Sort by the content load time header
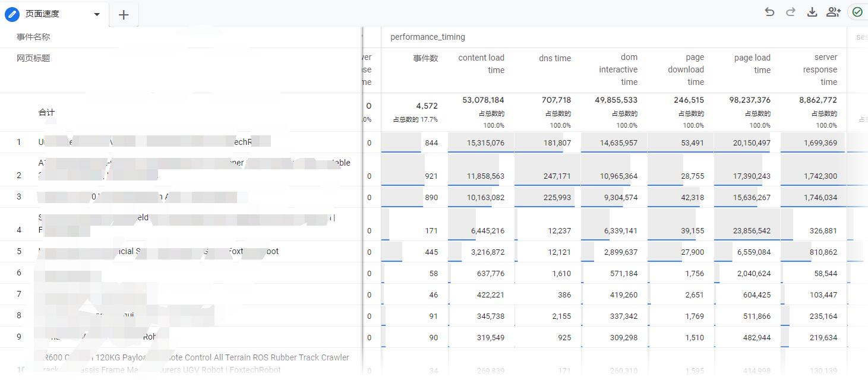 coord(481,64)
